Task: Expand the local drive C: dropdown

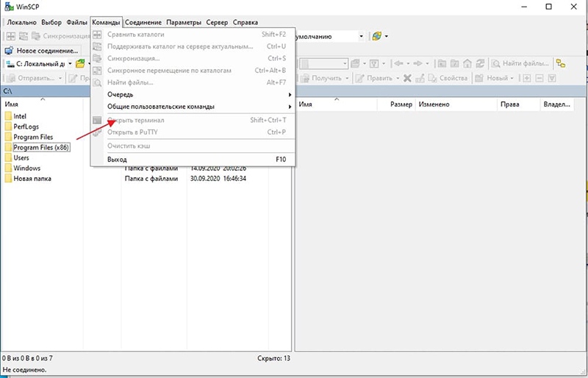Action: (x=71, y=64)
